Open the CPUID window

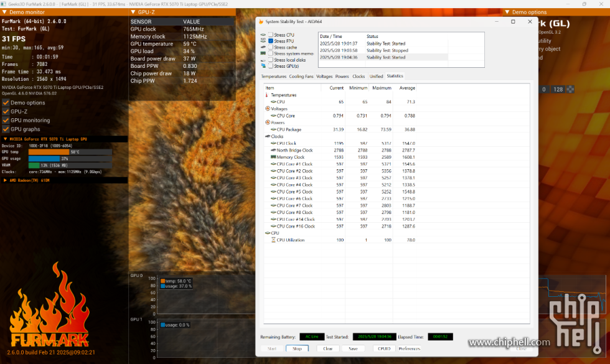tap(384, 348)
